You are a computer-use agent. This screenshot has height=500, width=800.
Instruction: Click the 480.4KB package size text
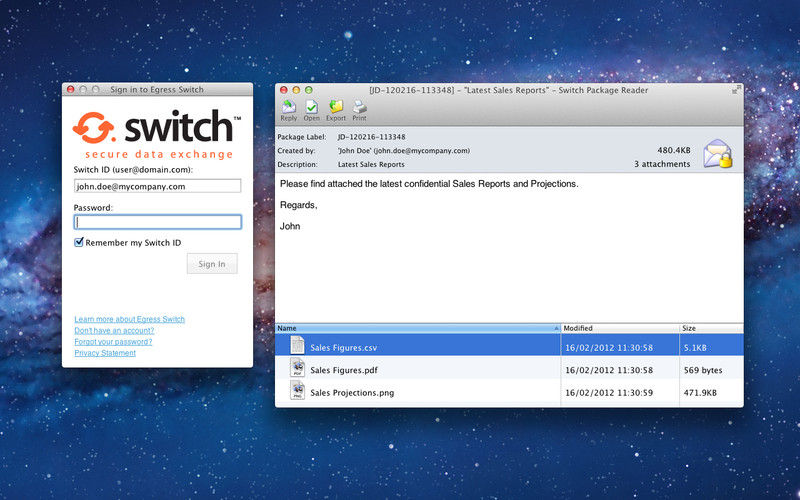(x=673, y=150)
